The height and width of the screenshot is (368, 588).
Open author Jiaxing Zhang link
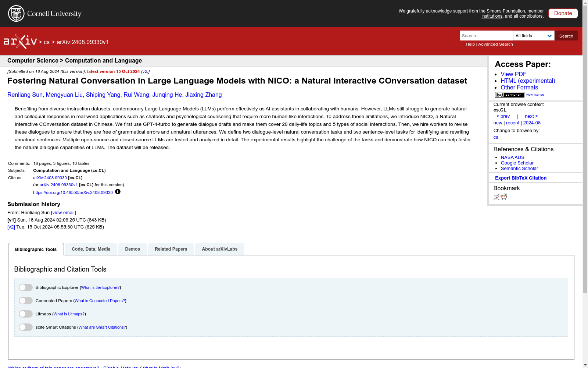[x=204, y=95]
